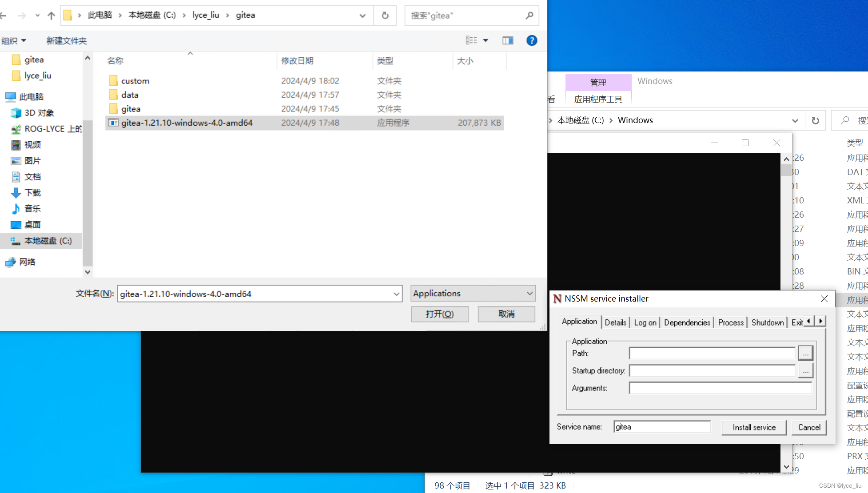
Task: Open 桌面 desktop in sidebar
Action: click(x=32, y=225)
